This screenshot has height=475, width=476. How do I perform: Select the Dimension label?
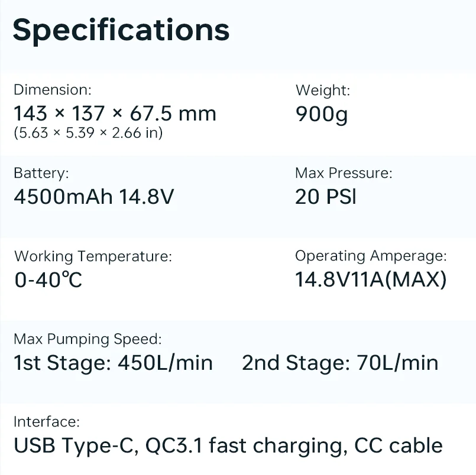(x=53, y=90)
